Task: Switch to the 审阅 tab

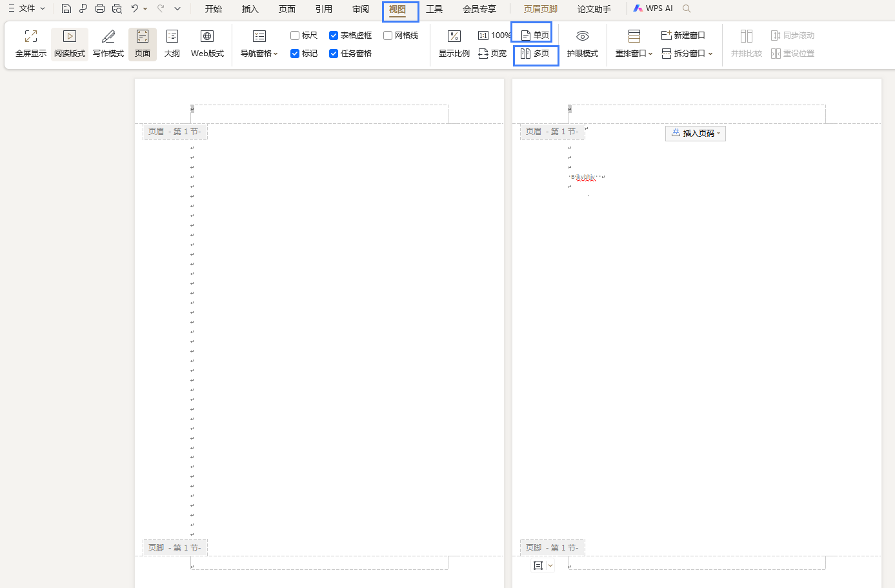Action: click(x=361, y=9)
